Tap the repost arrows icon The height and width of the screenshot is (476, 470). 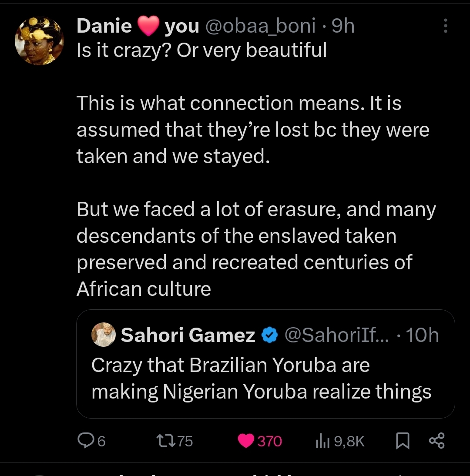tap(165, 441)
